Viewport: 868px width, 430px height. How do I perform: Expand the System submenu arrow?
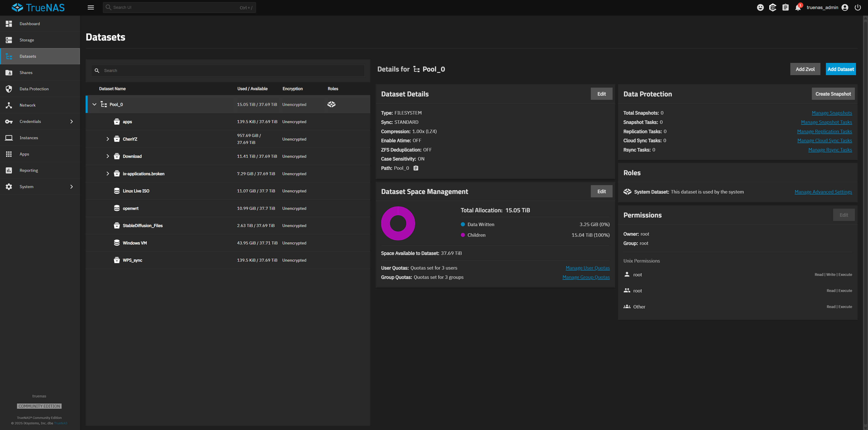tap(71, 186)
